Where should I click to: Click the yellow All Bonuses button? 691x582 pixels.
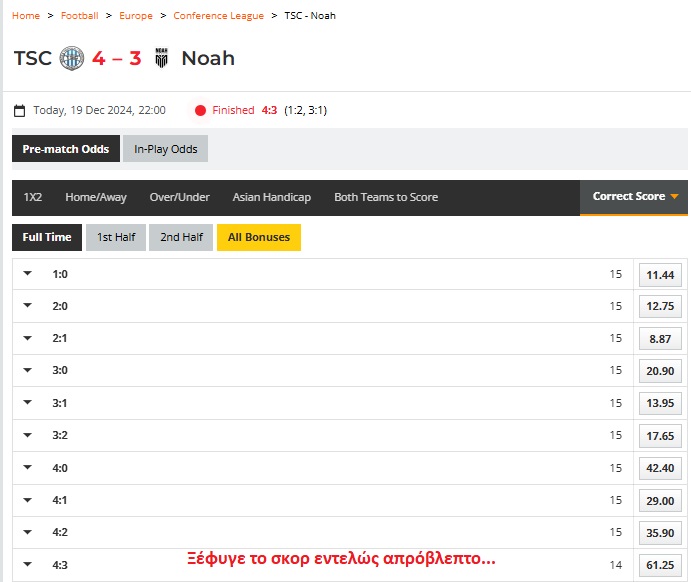[259, 237]
